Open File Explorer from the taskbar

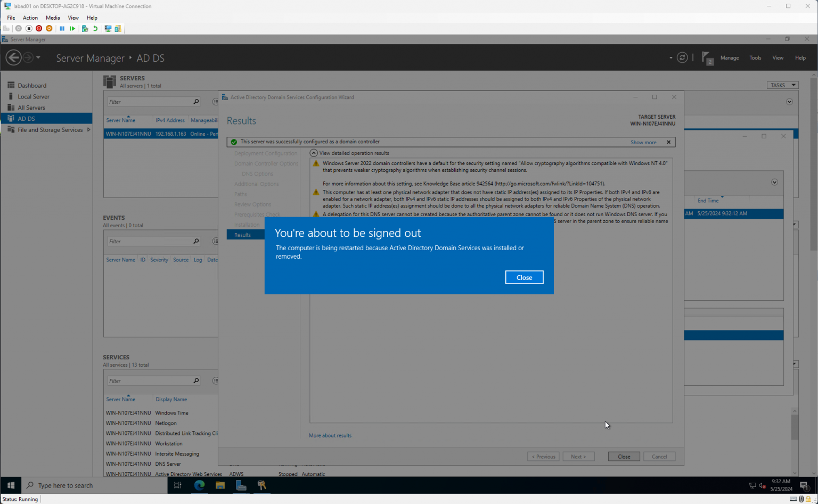(220, 485)
